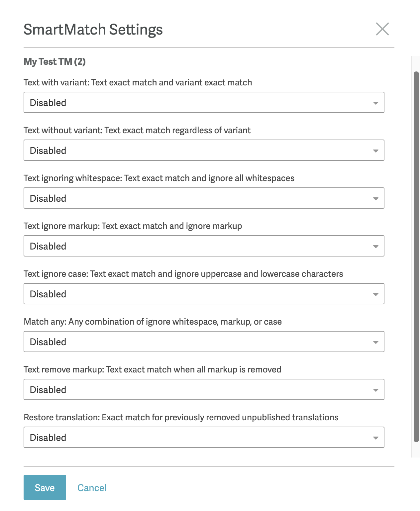The width and height of the screenshot is (420, 511).
Task: Open the Text ignore case dropdown
Action: tap(204, 294)
